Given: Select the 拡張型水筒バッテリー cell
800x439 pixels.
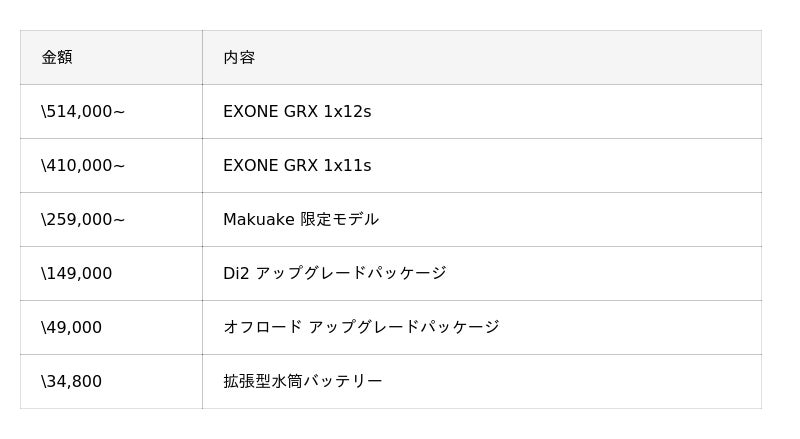Looking at the screenshot, I should coord(303,382).
